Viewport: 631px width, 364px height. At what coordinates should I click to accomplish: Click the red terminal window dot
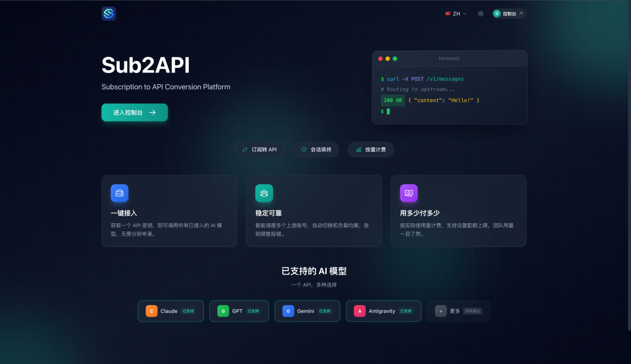(380, 59)
